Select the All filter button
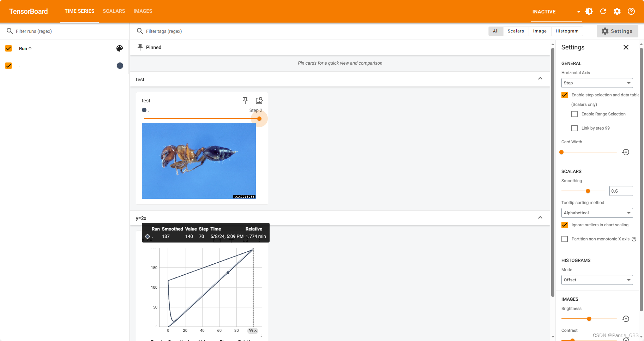 [x=496, y=31]
